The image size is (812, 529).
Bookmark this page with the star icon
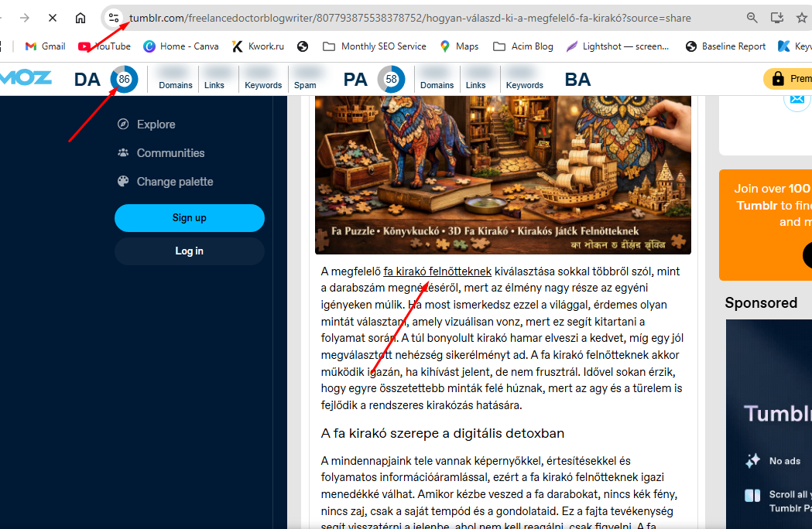click(802, 18)
